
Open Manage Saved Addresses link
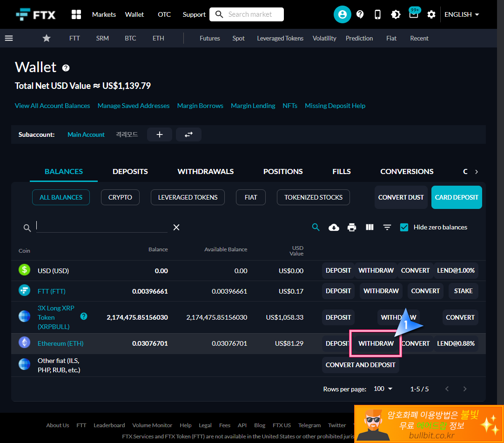[x=134, y=106]
